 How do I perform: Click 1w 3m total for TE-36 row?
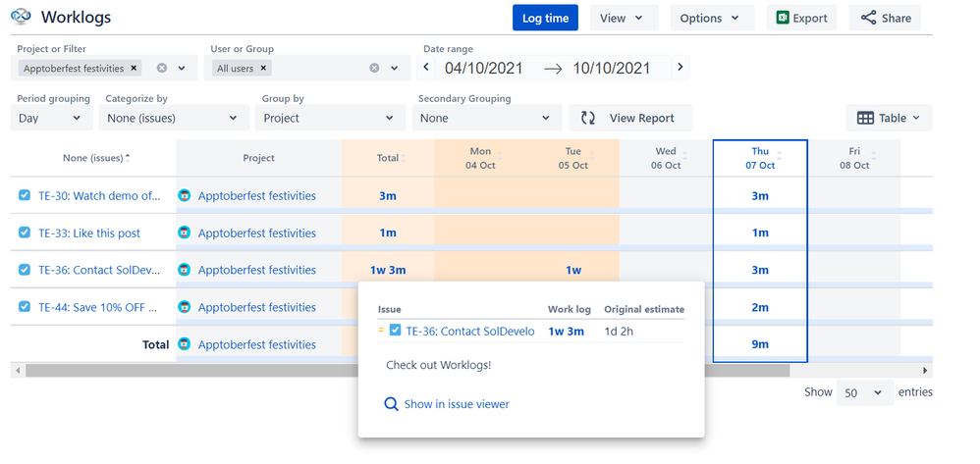point(388,270)
